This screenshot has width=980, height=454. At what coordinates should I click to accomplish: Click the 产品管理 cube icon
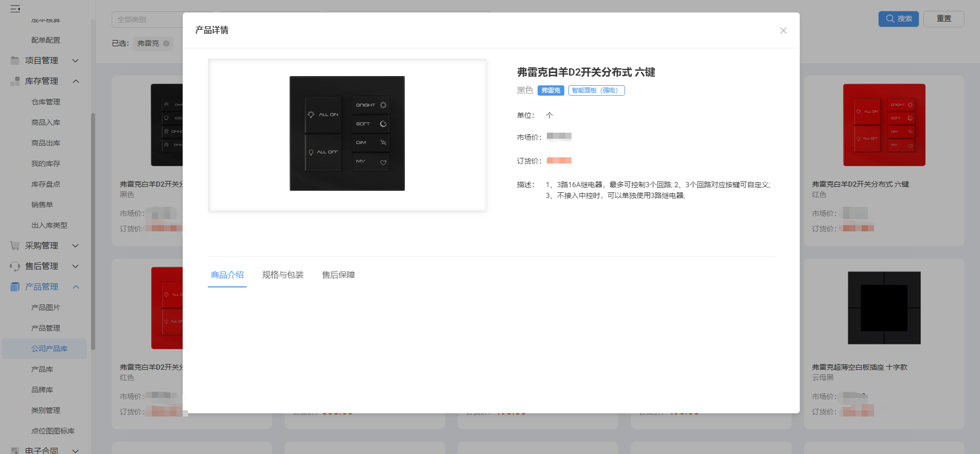click(x=15, y=287)
